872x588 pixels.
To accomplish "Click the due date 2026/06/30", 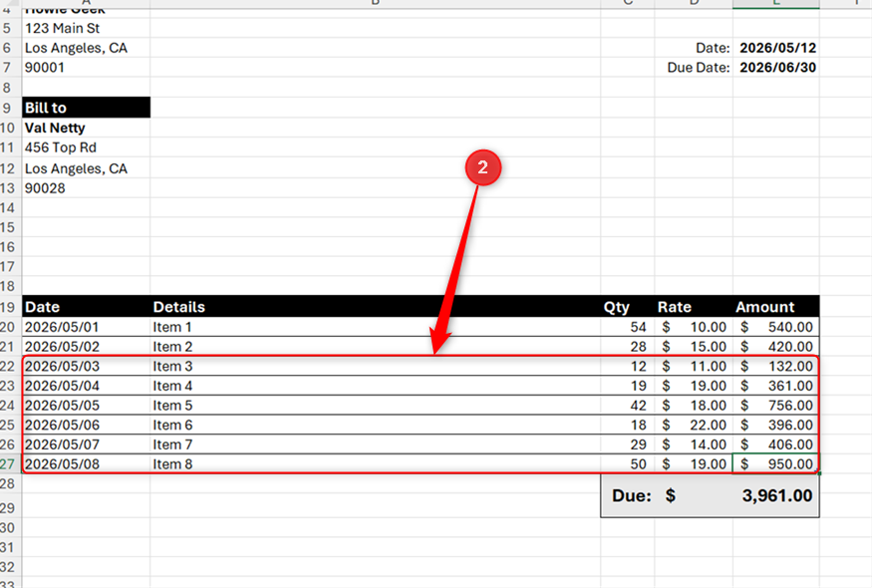I will point(775,68).
